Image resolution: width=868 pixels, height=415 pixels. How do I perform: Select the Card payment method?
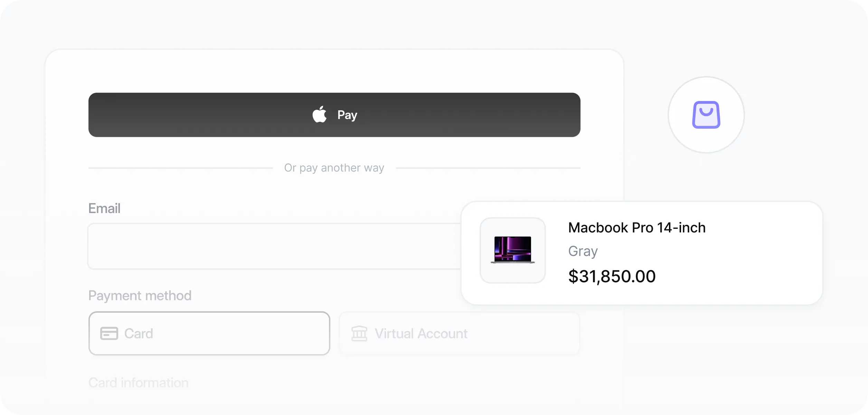coord(209,333)
